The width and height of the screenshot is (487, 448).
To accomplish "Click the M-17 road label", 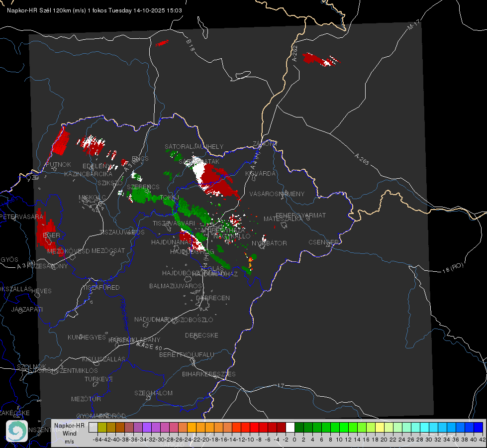I will [x=414, y=25].
